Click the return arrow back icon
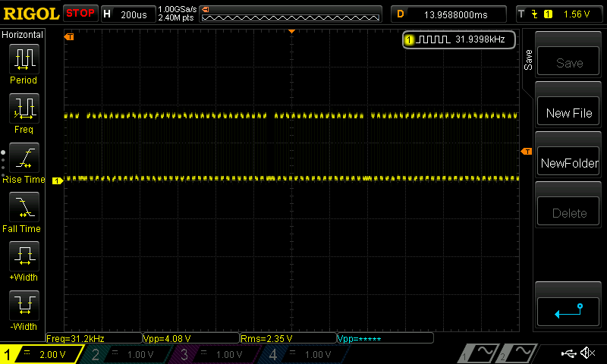Image resolution: width=607 pixels, height=364 pixels. [x=569, y=309]
